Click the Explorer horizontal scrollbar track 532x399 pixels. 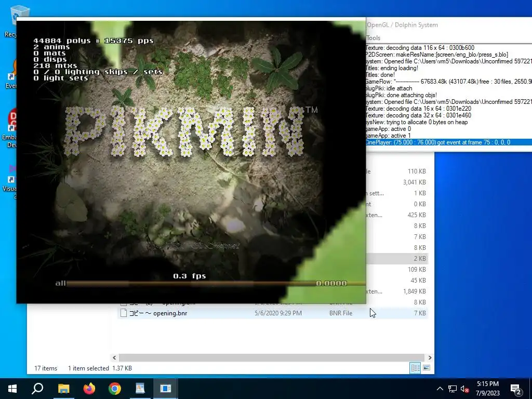(272, 357)
